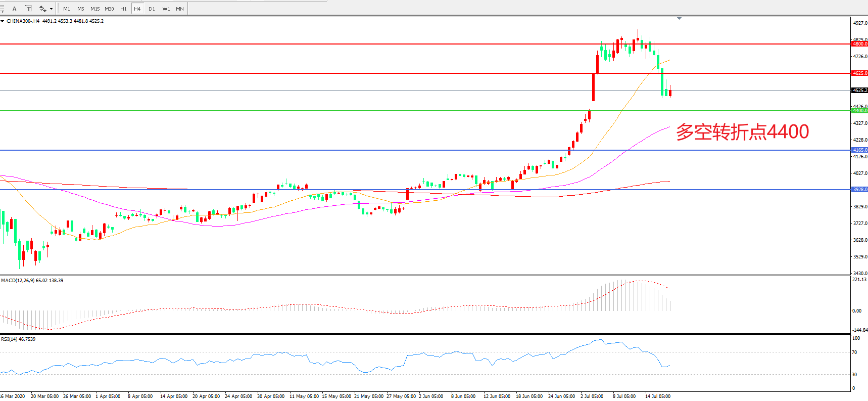Select the H1 timeframe
Screen dimensions: 868x401
123,9
